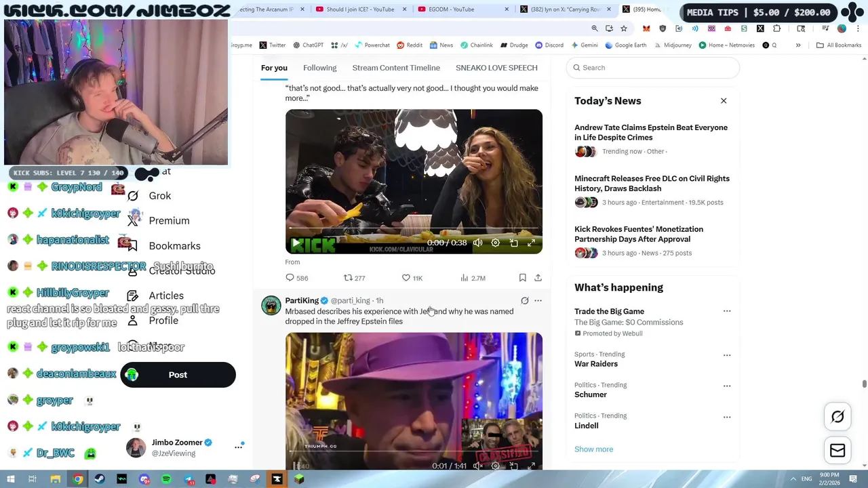Open Telegram from the taskbar
The image size is (868, 488).
tap(189, 479)
